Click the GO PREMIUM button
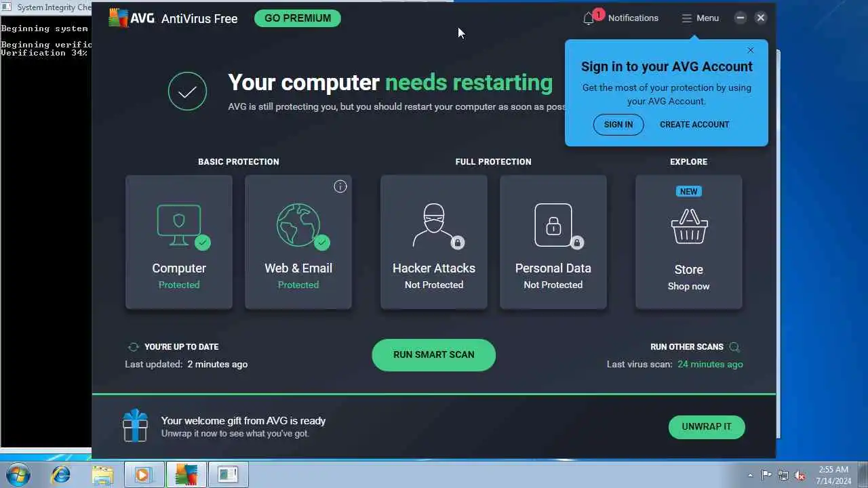The image size is (868, 488). 298,18
